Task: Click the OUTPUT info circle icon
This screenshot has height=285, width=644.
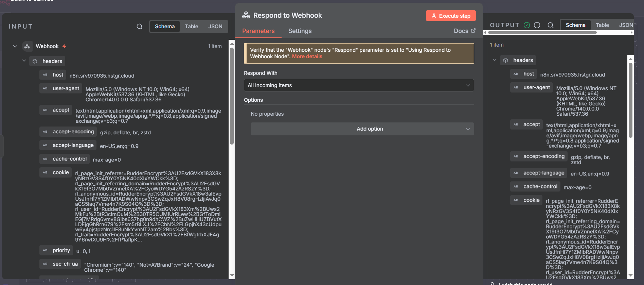Action: pyautogui.click(x=537, y=25)
